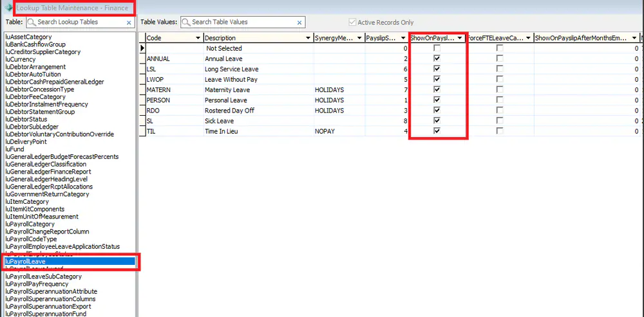Open the ForceFTELeaveCa... column filter dropdown
This screenshot has width=644, height=317.
click(528, 38)
